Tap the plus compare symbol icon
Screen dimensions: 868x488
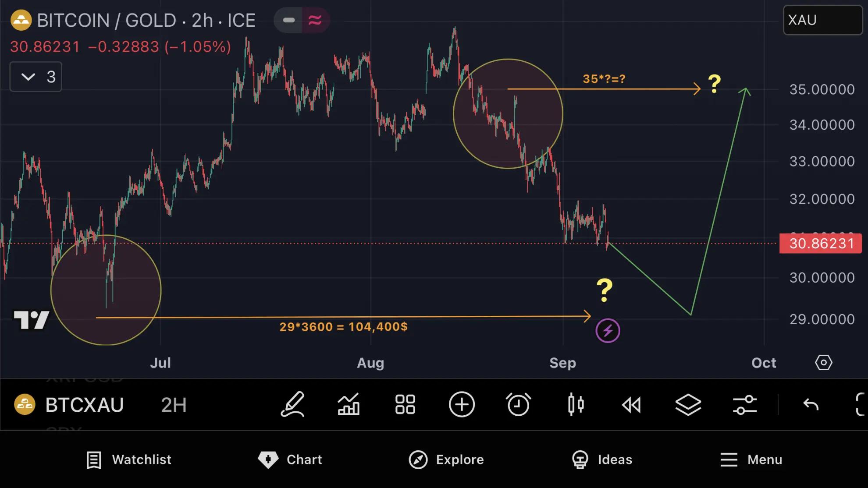tap(462, 404)
